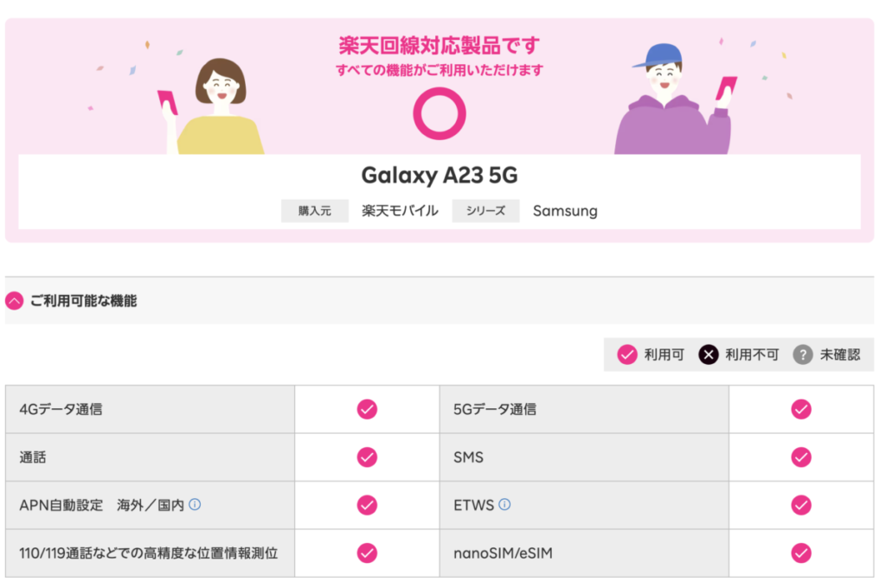This screenshot has width=886, height=588.
Task: Click the 5Gデータ通信 table cell
Action: (584, 409)
